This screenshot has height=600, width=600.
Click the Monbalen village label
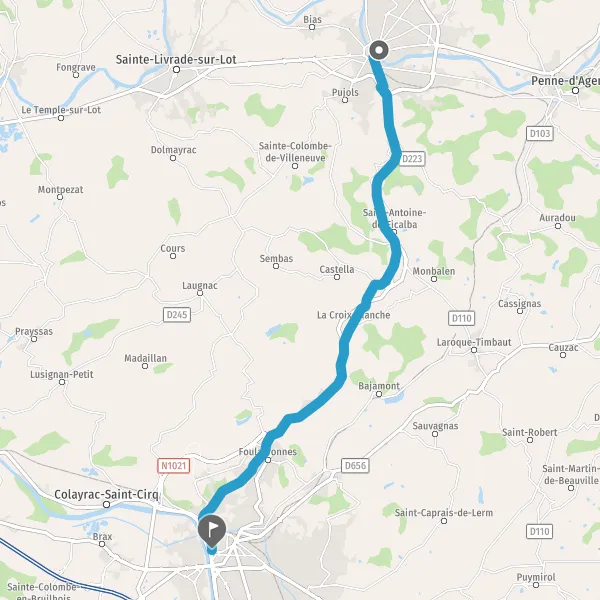(434, 271)
